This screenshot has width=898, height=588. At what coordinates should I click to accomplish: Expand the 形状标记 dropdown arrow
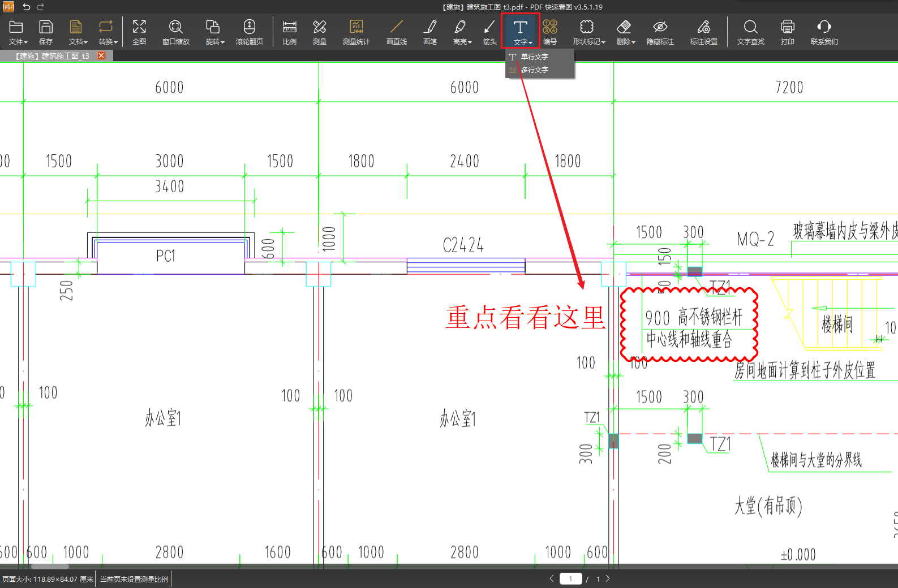(603, 42)
